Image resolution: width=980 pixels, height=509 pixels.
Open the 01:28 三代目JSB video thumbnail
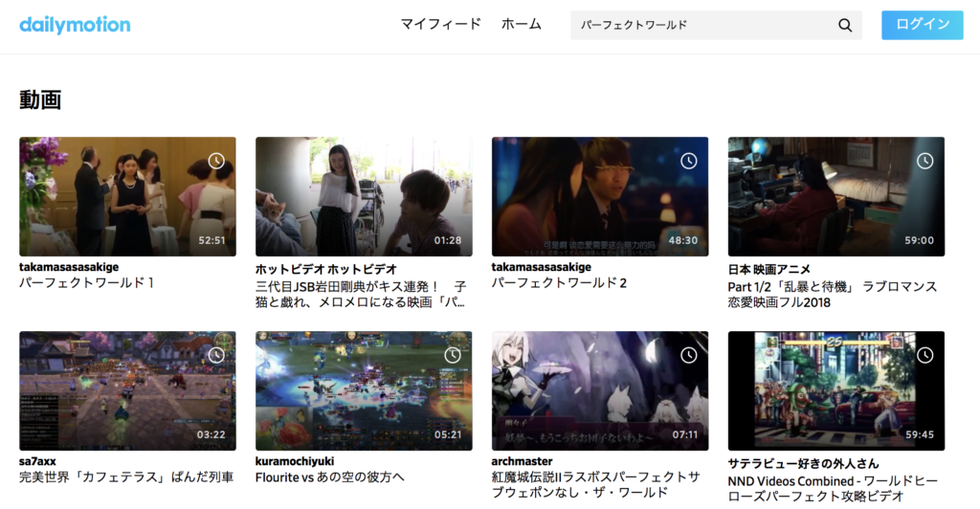coord(364,196)
